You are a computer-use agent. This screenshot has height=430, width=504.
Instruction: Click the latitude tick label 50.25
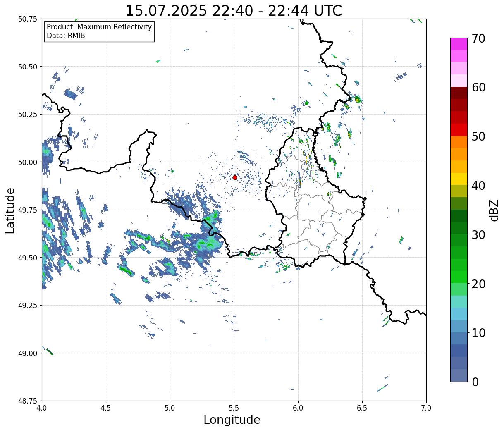pos(28,115)
